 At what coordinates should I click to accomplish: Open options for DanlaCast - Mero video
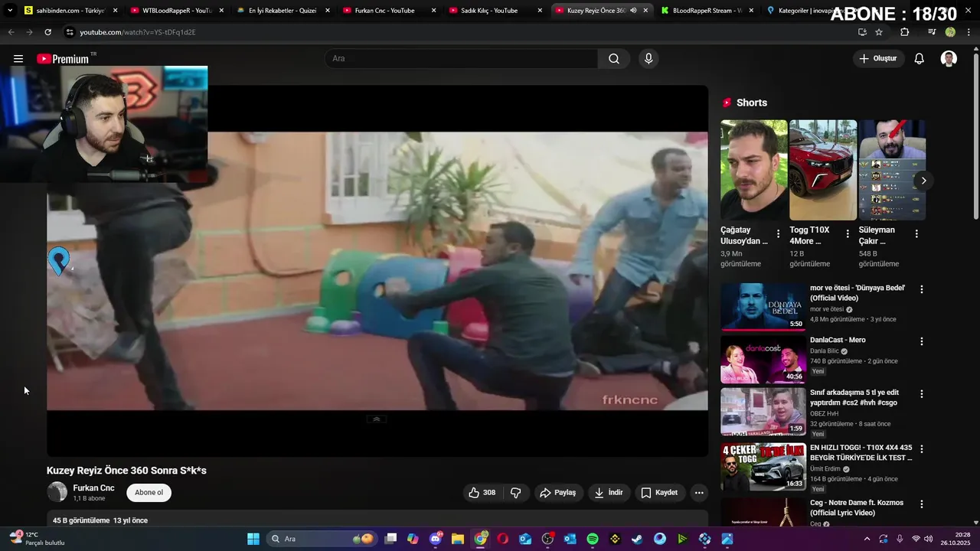click(922, 341)
